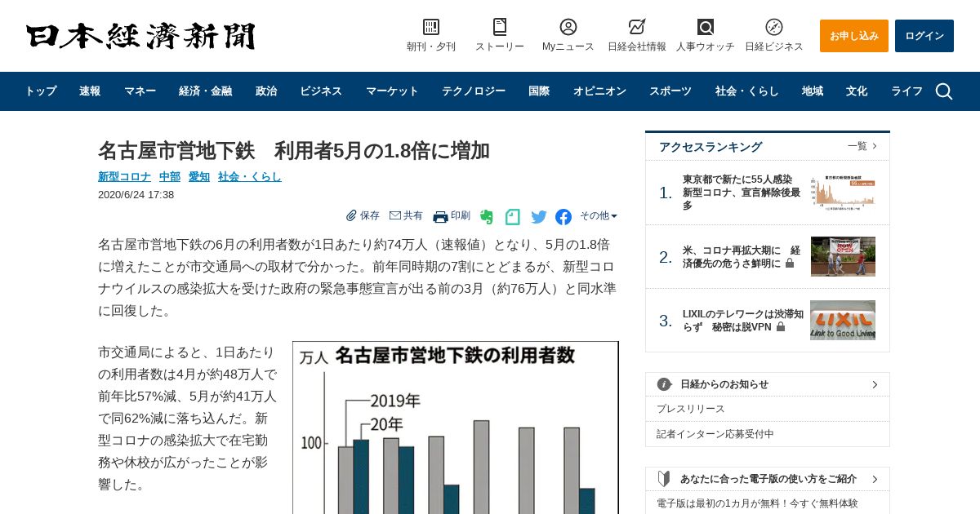This screenshot has height=514, width=980.
Task: Open the 速報 menu item
Action: (90, 91)
